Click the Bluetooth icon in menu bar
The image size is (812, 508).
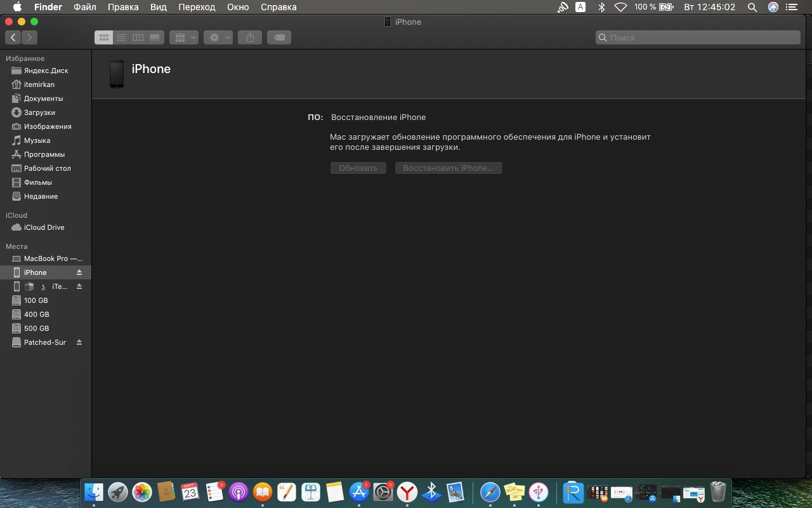pyautogui.click(x=601, y=7)
